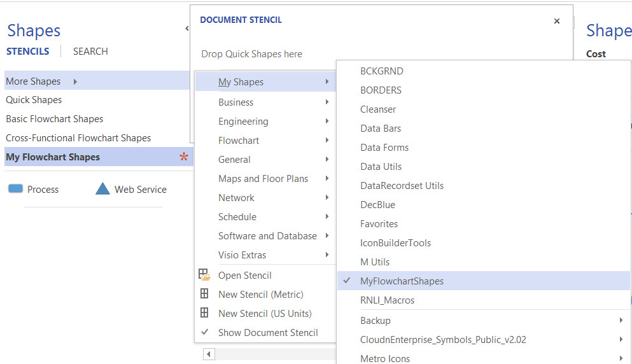Click the Open Stencil folder icon
Screen dimensions: 632x364
204,275
